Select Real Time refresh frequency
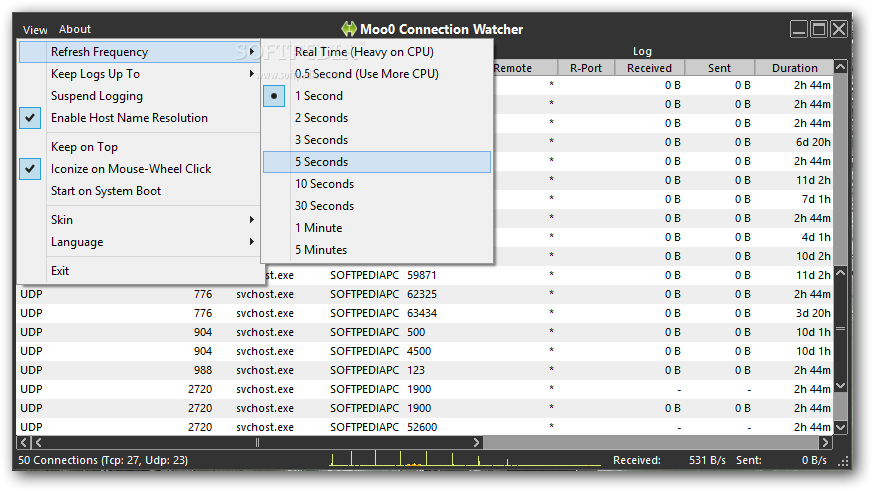 tap(377, 52)
